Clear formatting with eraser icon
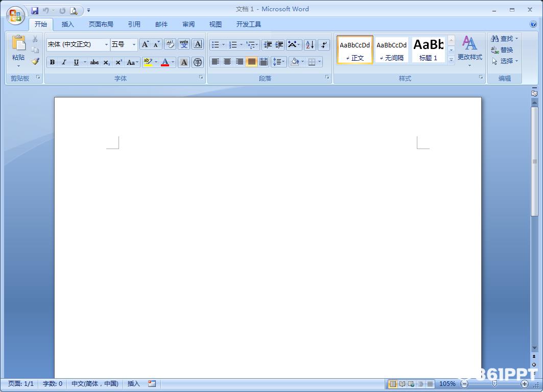Image resolution: width=543 pixels, height=392 pixels. click(170, 44)
